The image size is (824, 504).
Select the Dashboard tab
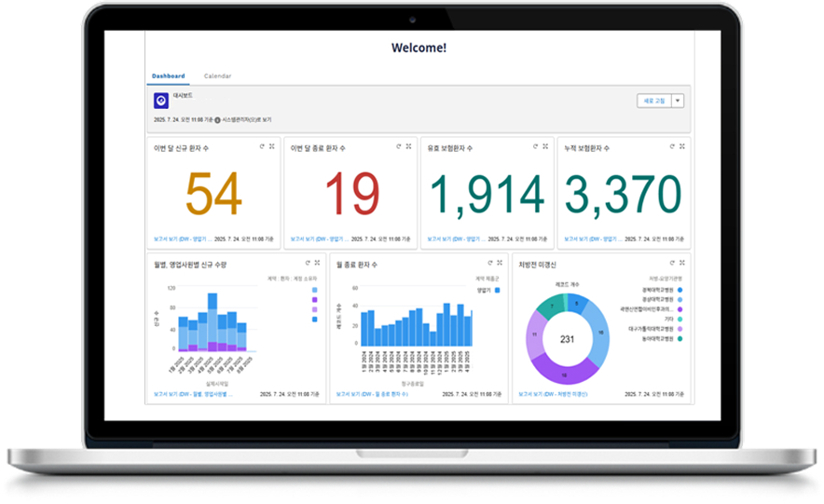[169, 75]
